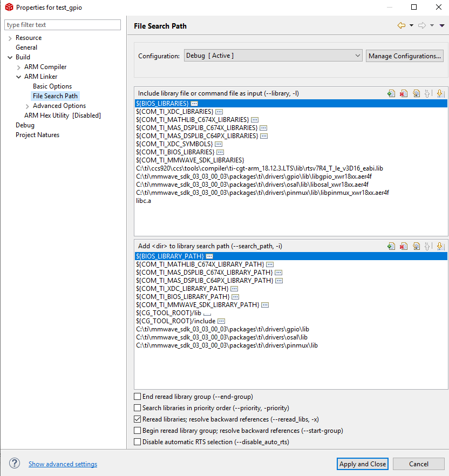The height and width of the screenshot is (476, 449).
Task: Click Move Down icon in search path section
Action: tap(440, 246)
